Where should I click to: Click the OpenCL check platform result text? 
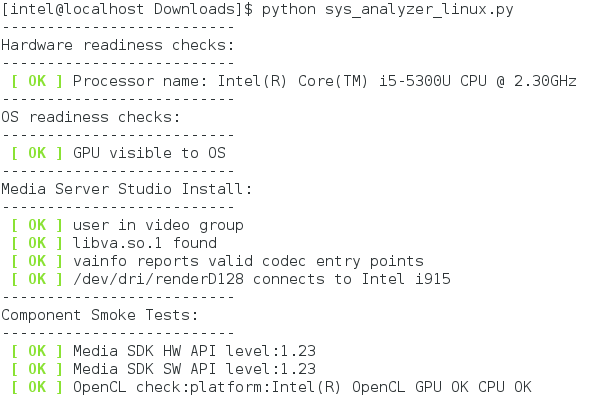[x=302, y=387]
